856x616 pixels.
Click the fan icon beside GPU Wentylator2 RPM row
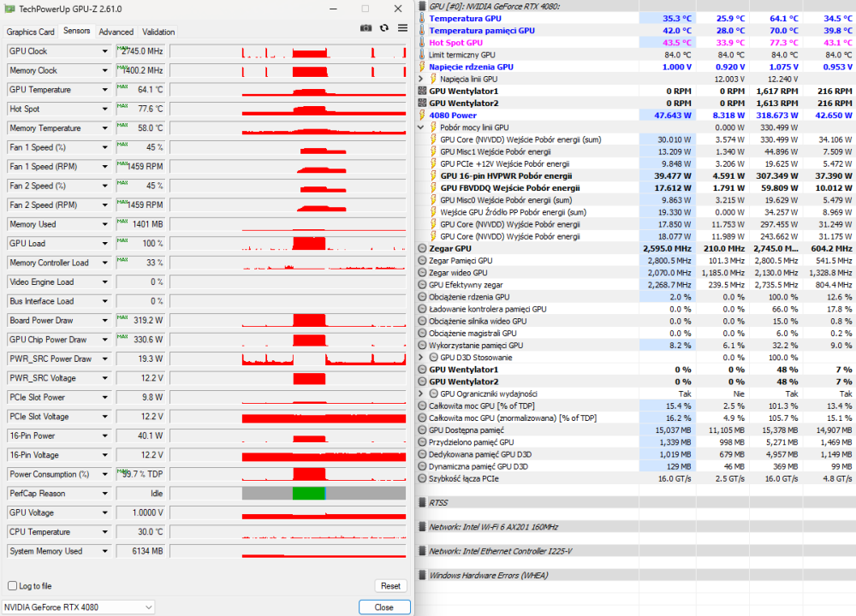point(422,104)
